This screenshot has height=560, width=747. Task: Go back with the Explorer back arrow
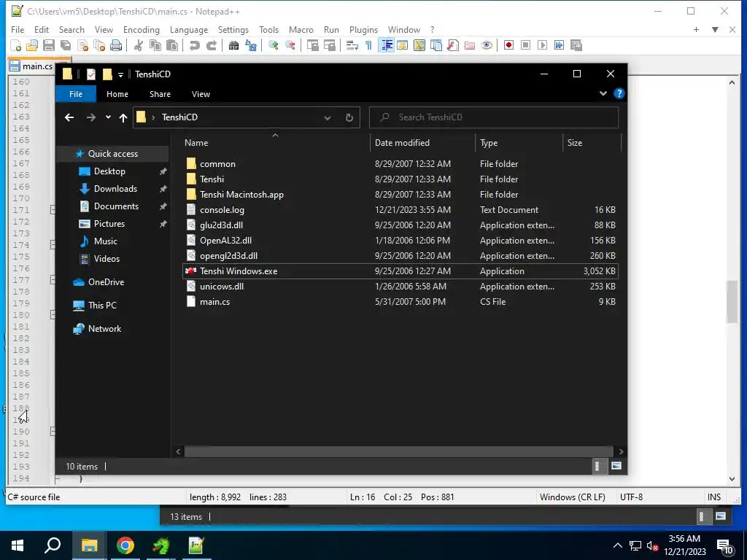click(69, 117)
